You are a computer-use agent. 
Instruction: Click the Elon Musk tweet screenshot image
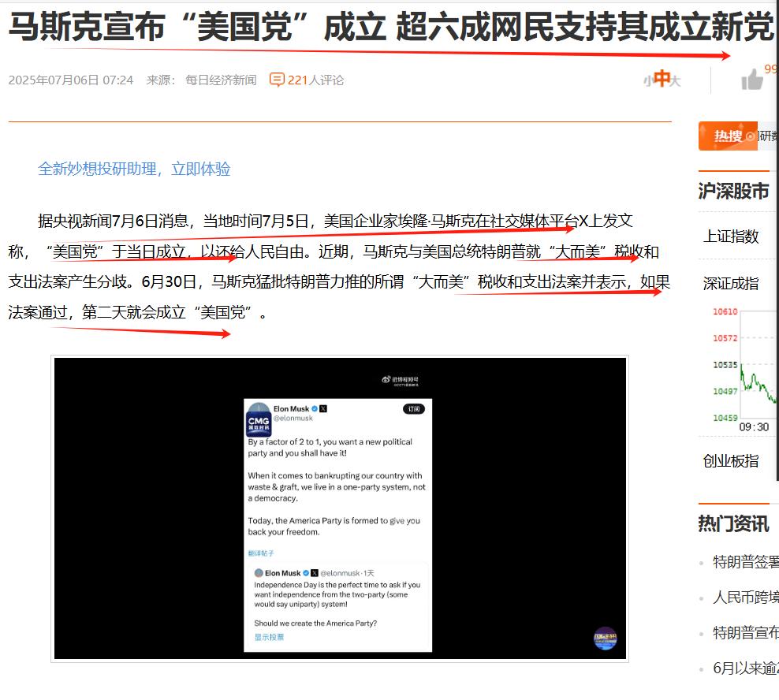[337, 525]
